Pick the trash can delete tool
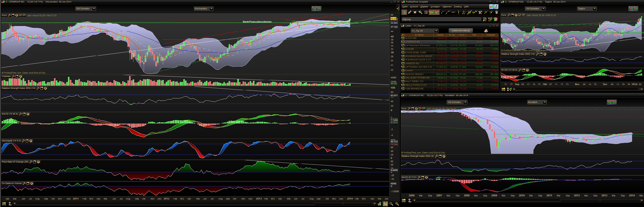Viewport: 644px width, 207px height. click(497, 12)
